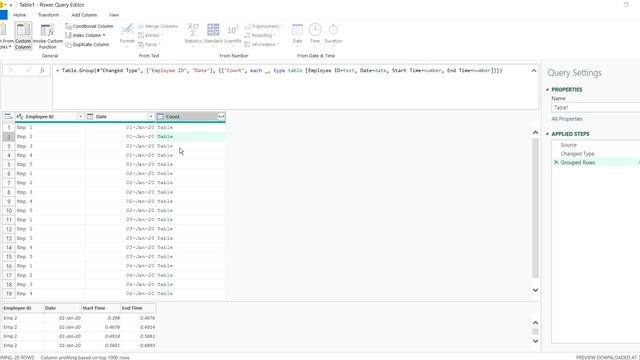Add a Conditional Column
Viewport: 640px width, 360px height.
[x=89, y=26]
